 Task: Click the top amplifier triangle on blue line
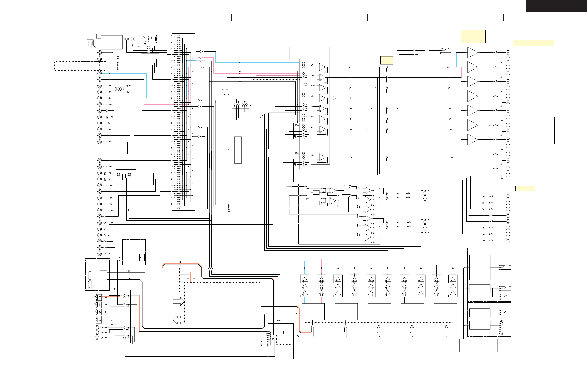[x=472, y=52]
